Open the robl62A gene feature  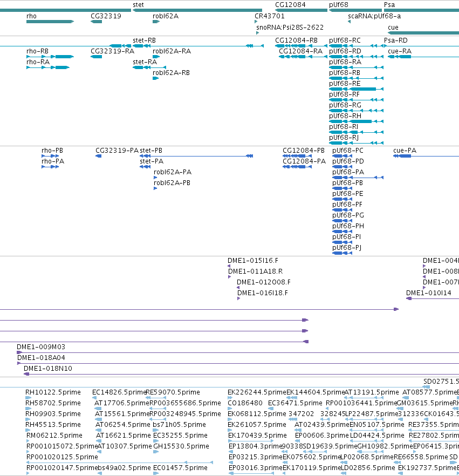tap(156, 22)
